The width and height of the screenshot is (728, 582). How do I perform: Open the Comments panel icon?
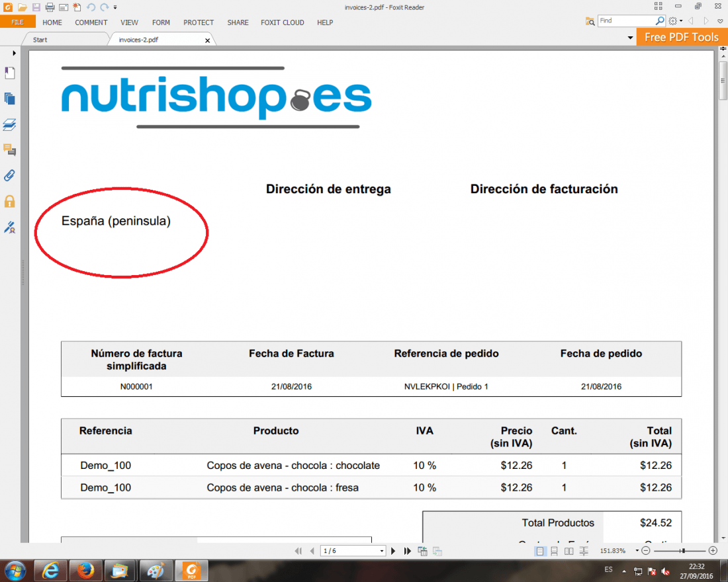point(10,150)
